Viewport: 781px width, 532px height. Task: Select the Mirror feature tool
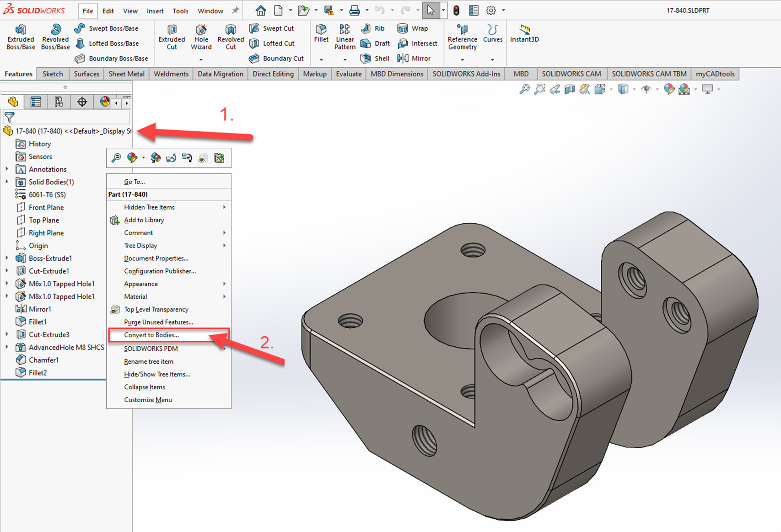[414, 59]
